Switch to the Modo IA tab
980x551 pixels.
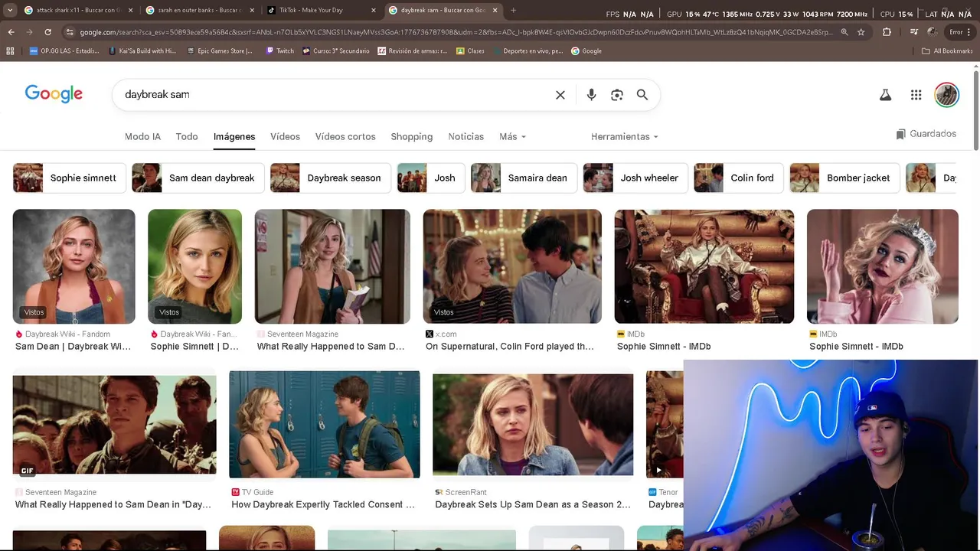[x=142, y=137]
